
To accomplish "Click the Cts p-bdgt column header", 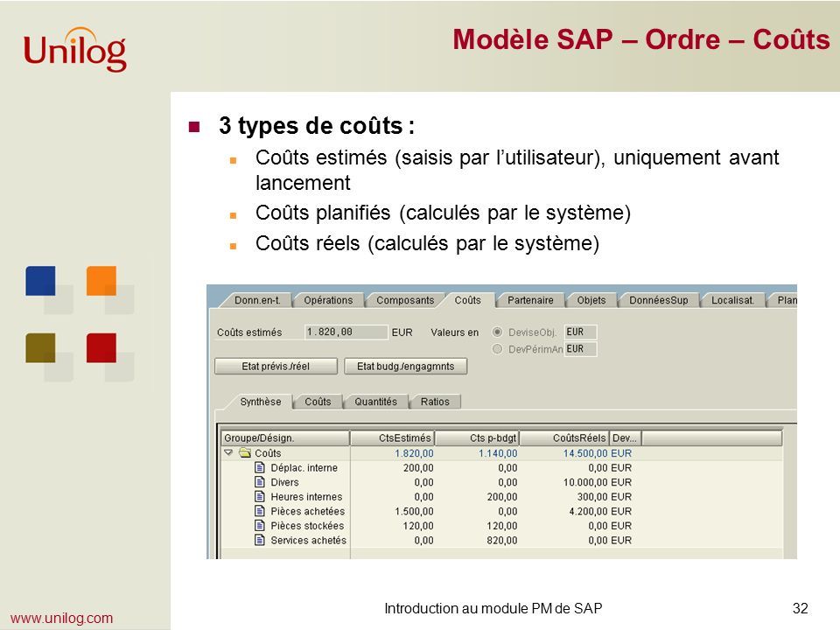I will pyautogui.click(x=477, y=438).
